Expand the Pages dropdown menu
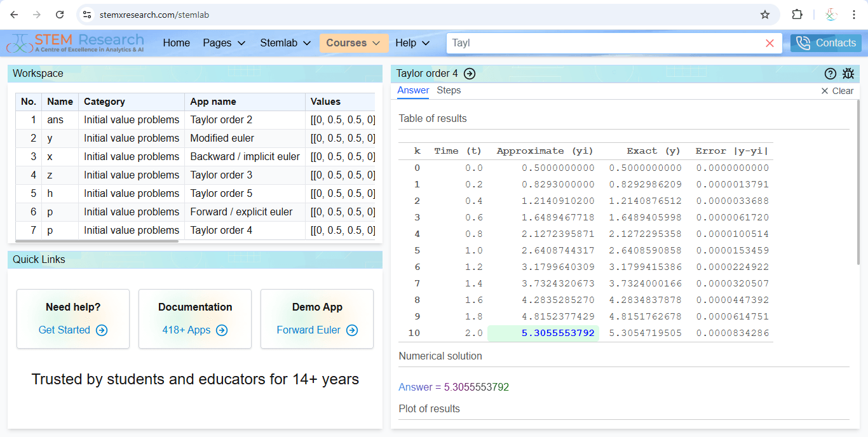The height and width of the screenshot is (437, 868). point(224,43)
